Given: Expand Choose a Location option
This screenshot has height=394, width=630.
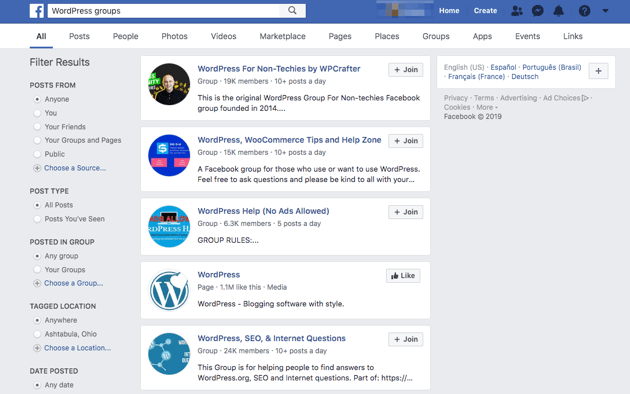Looking at the screenshot, I should coord(72,348).
